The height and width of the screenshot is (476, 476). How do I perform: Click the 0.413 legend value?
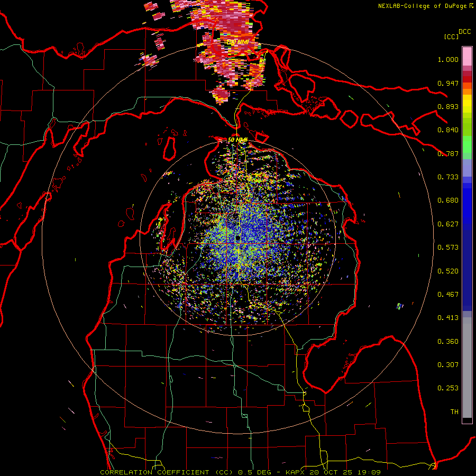[448, 318]
